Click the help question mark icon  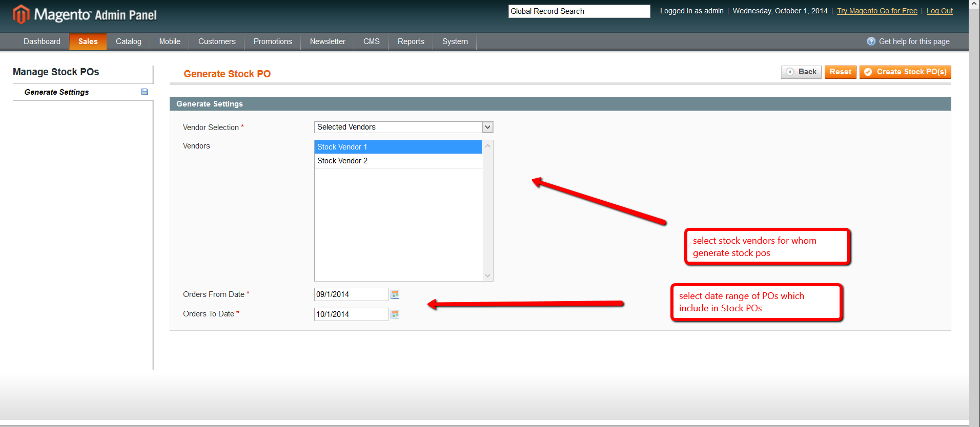pyautogui.click(x=871, y=41)
